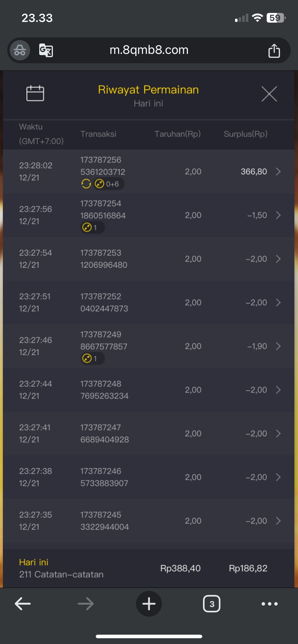Open a new tab with plus button
The width and height of the screenshot is (298, 644).
149,604
